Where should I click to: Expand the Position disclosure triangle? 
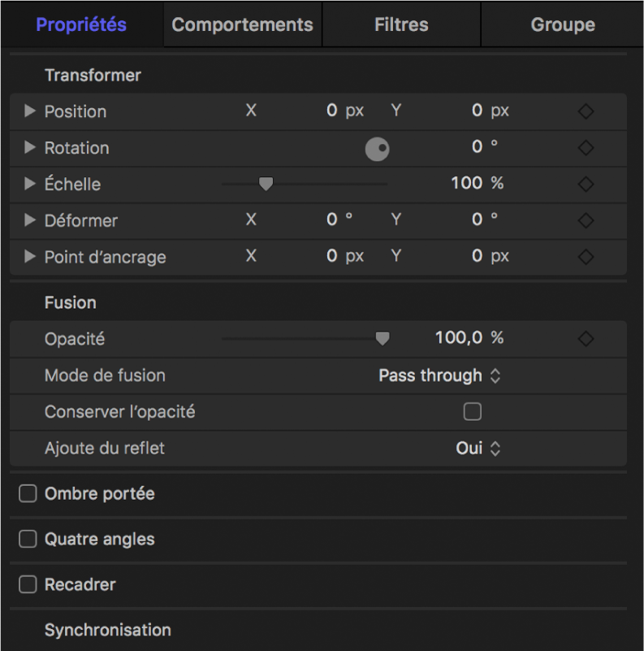click(30, 111)
